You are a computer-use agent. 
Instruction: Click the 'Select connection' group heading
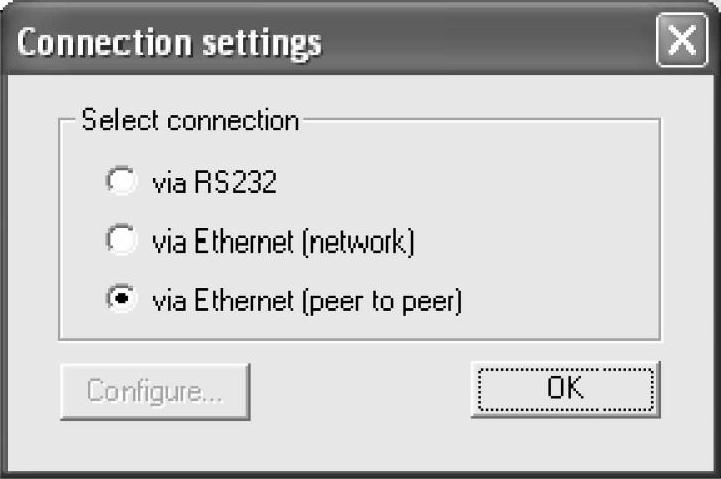point(190,121)
